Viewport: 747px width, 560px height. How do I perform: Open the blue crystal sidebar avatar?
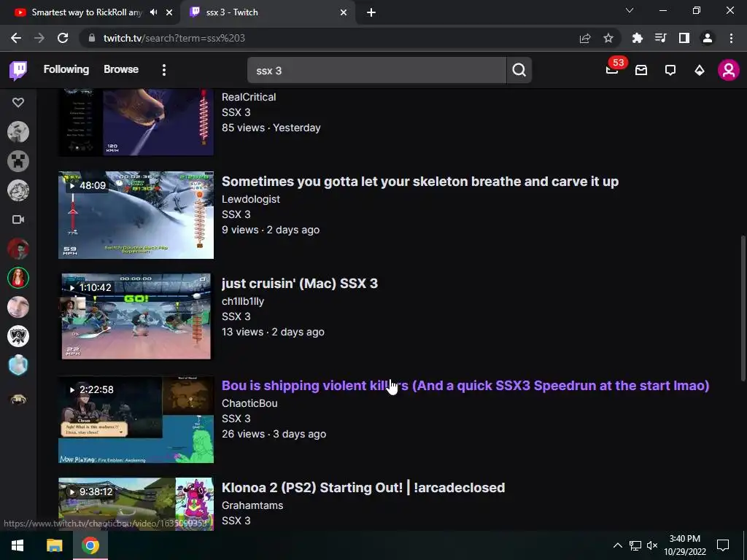tap(18, 365)
